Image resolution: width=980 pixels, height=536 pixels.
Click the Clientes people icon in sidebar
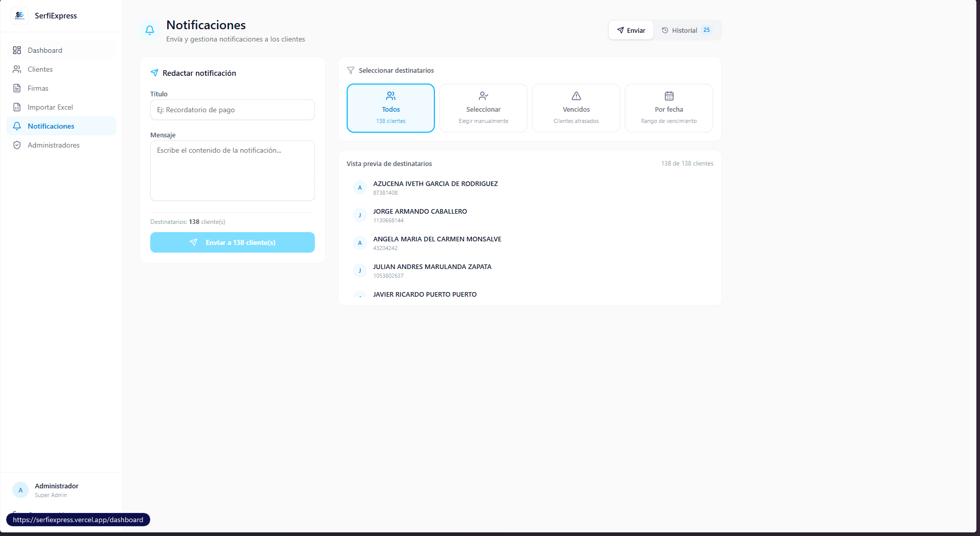pyautogui.click(x=17, y=69)
